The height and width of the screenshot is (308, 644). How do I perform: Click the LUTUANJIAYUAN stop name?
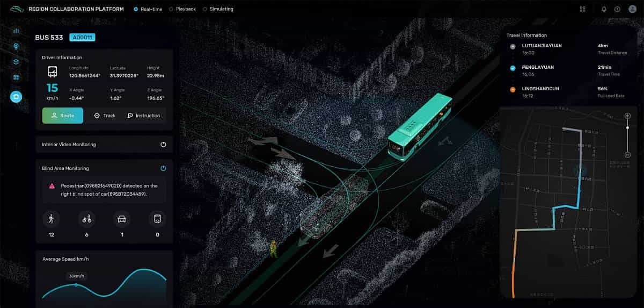click(542, 46)
